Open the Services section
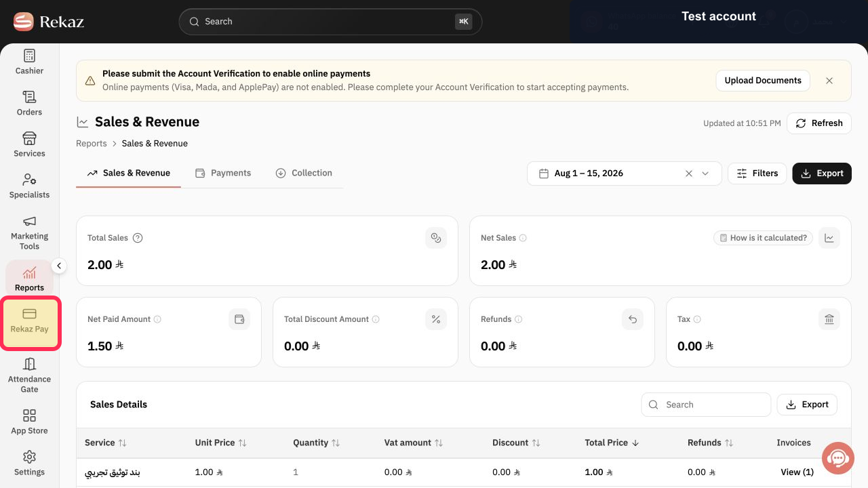868x488 pixels. point(29,144)
